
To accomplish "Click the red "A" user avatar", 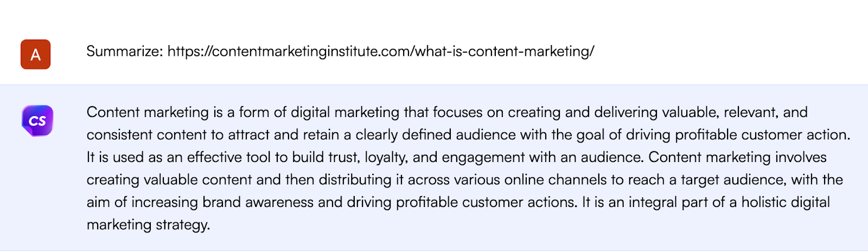I will pyautogui.click(x=35, y=54).
